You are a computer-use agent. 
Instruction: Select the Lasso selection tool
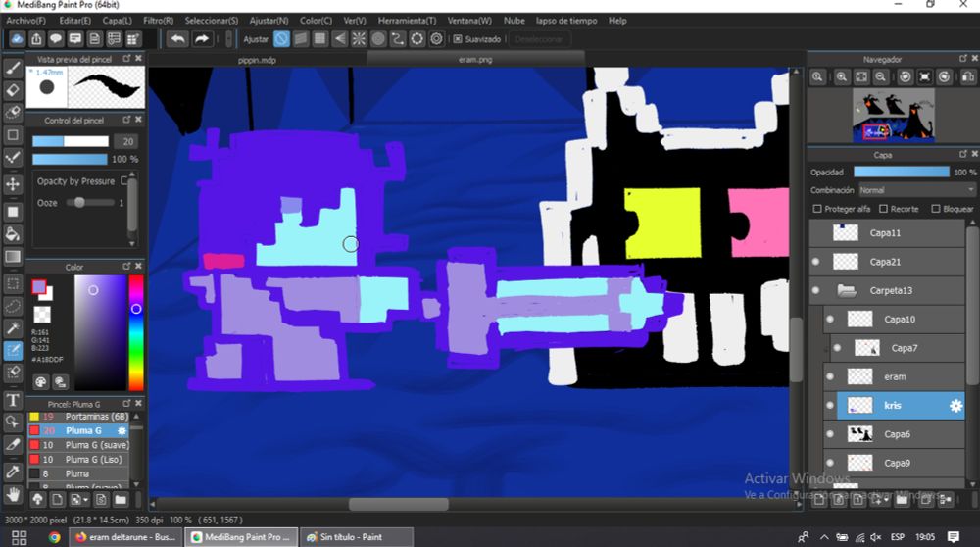pos(13,306)
